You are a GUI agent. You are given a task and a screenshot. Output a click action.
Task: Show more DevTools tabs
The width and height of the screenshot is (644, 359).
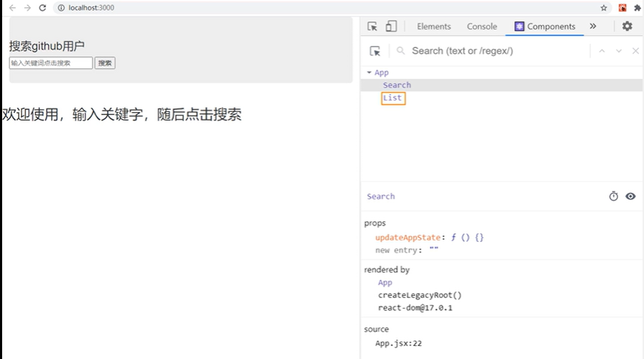pos(593,27)
